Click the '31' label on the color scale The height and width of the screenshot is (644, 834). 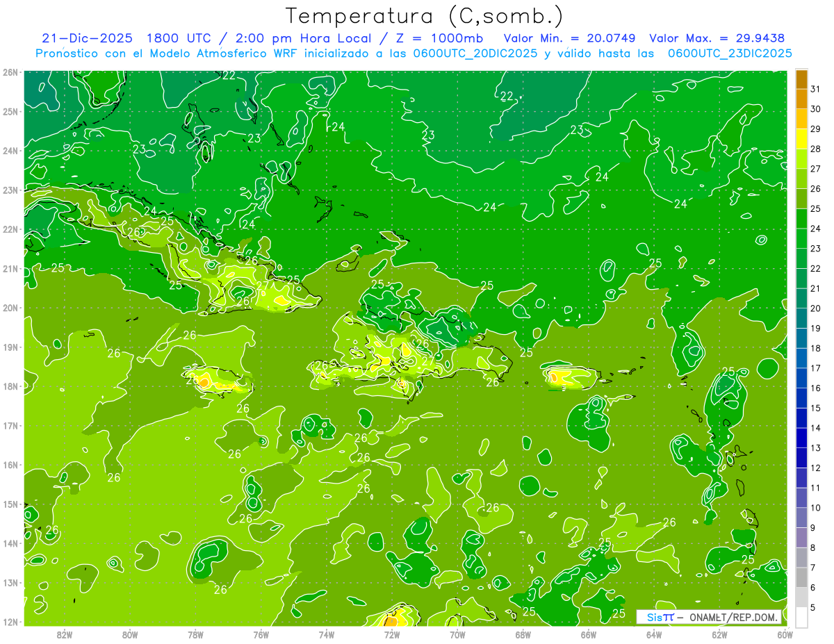point(815,89)
